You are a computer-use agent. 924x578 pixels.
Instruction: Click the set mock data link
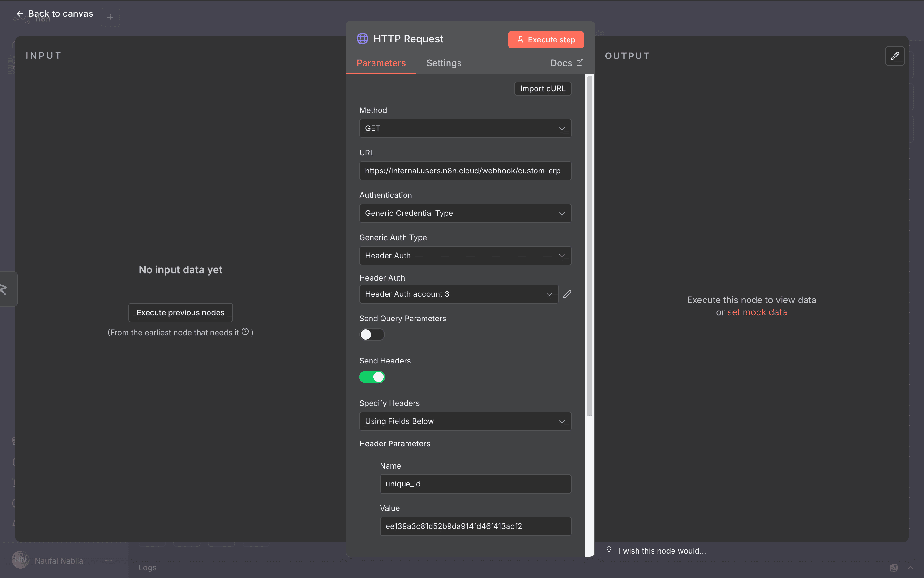tap(757, 312)
